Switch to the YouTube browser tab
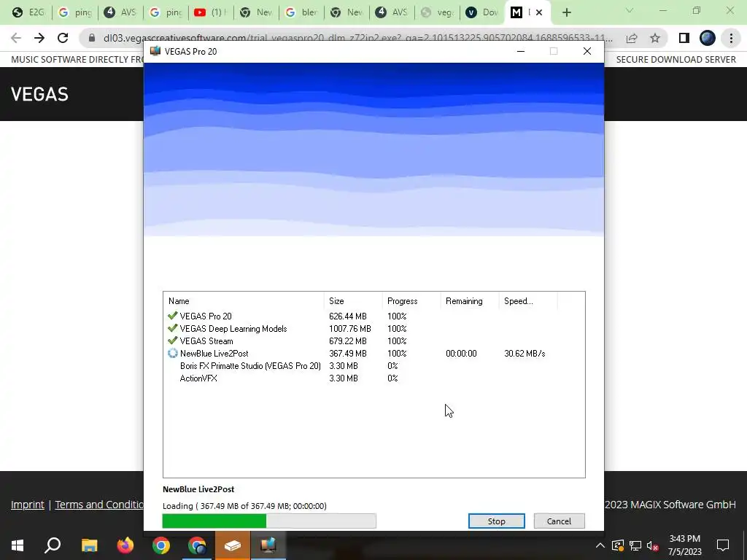The width and height of the screenshot is (747, 560). coord(211,12)
